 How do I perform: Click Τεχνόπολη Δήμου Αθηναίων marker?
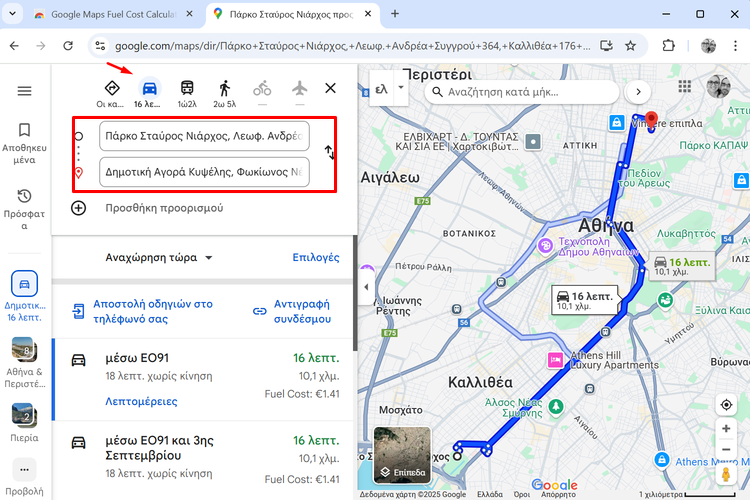(x=545, y=245)
